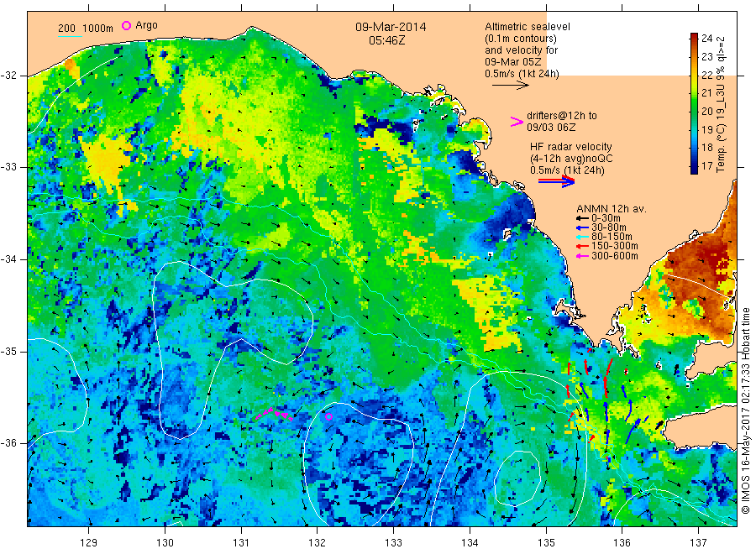Click the 131 longitude axis label
Viewport: 756px width, 554px height.
click(x=241, y=543)
